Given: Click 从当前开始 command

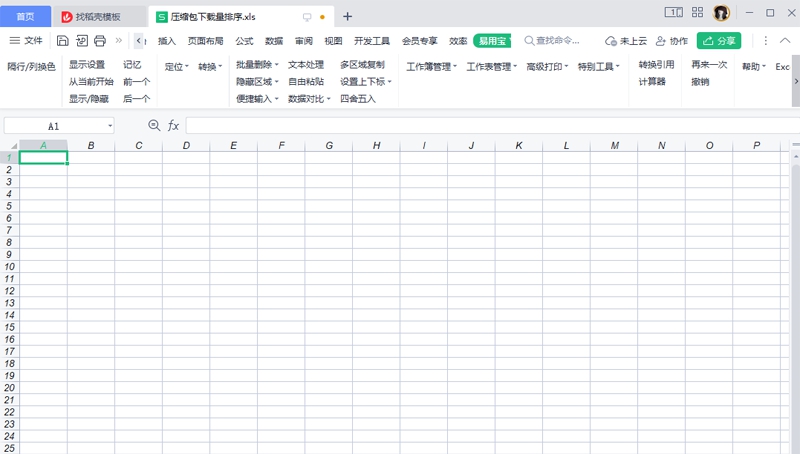Looking at the screenshot, I should click(x=91, y=82).
